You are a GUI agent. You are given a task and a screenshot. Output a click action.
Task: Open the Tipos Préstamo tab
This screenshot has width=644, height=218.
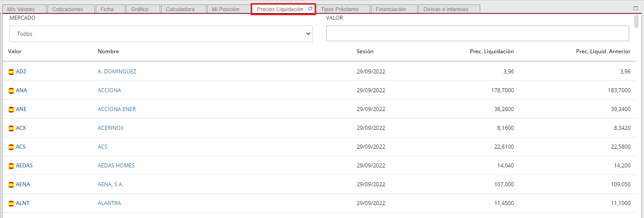(x=343, y=9)
